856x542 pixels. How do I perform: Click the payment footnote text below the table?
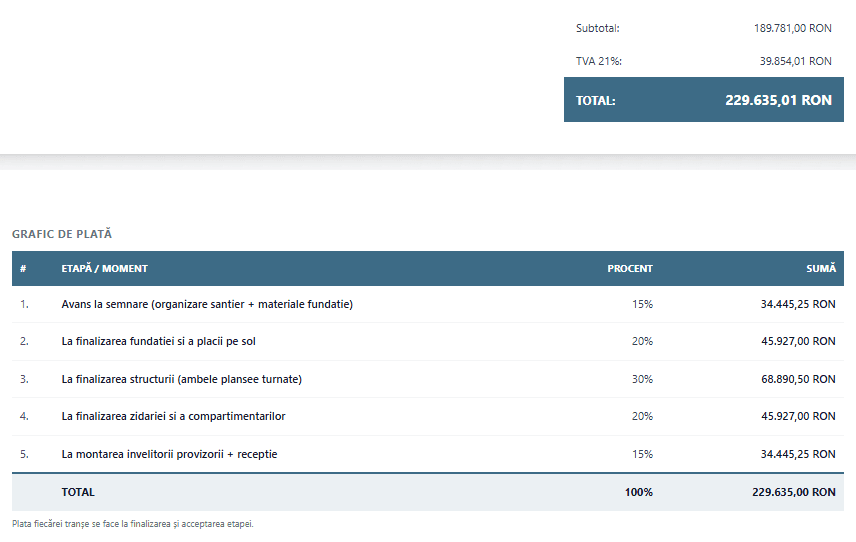(133, 524)
